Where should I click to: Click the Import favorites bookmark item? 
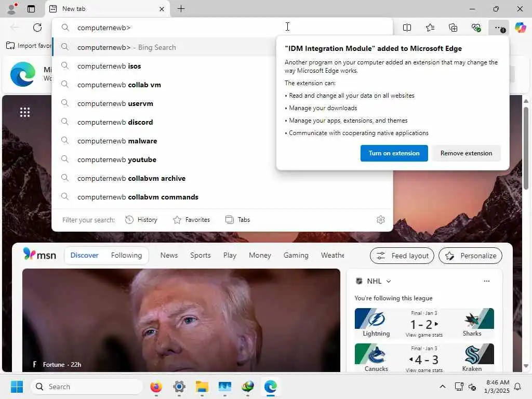[x=29, y=46]
